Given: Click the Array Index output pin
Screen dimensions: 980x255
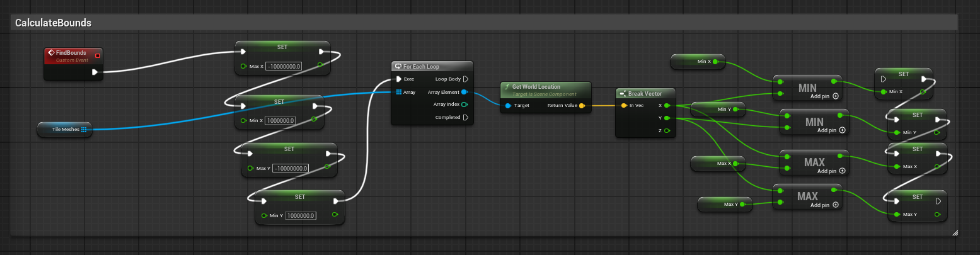Looking at the screenshot, I should 465,105.
